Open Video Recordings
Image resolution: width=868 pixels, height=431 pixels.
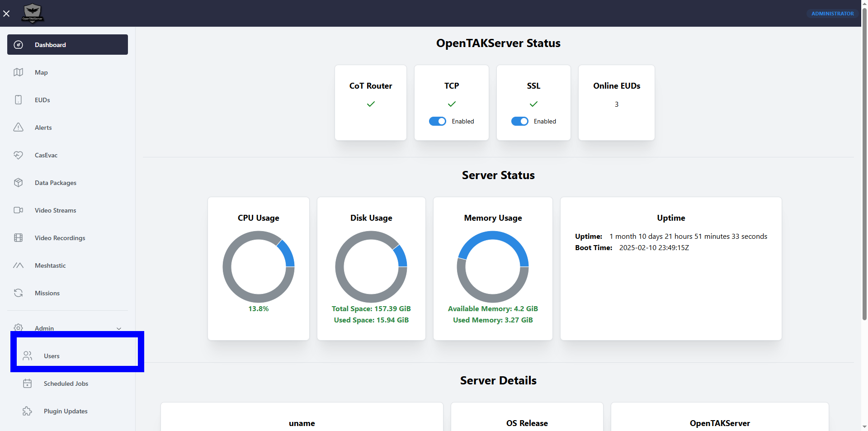click(67, 238)
